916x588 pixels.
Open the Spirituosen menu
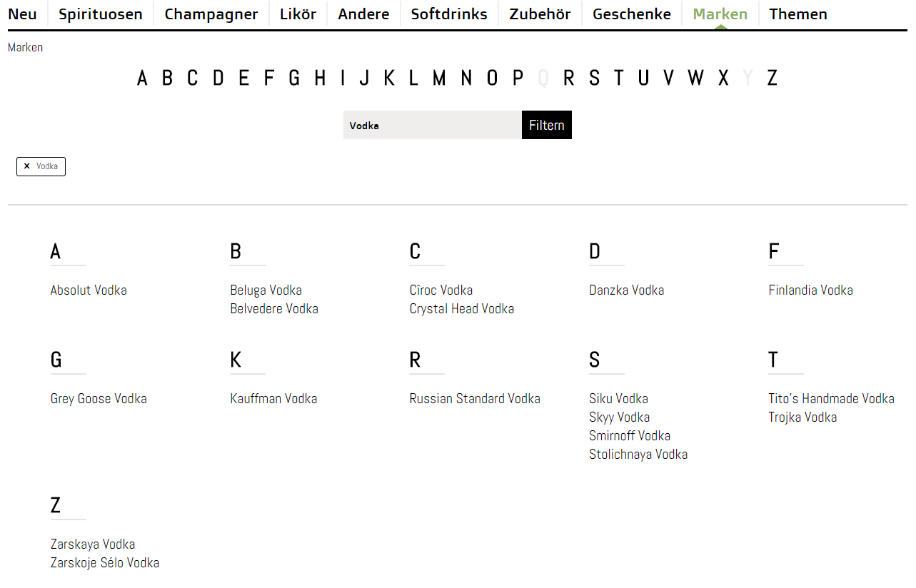click(x=101, y=14)
